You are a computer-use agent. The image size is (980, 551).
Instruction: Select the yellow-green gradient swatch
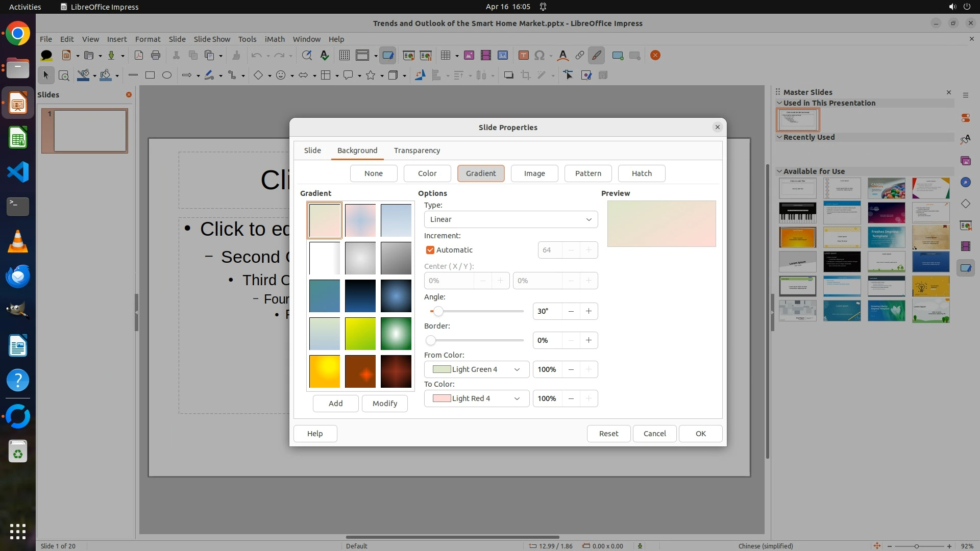360,334
